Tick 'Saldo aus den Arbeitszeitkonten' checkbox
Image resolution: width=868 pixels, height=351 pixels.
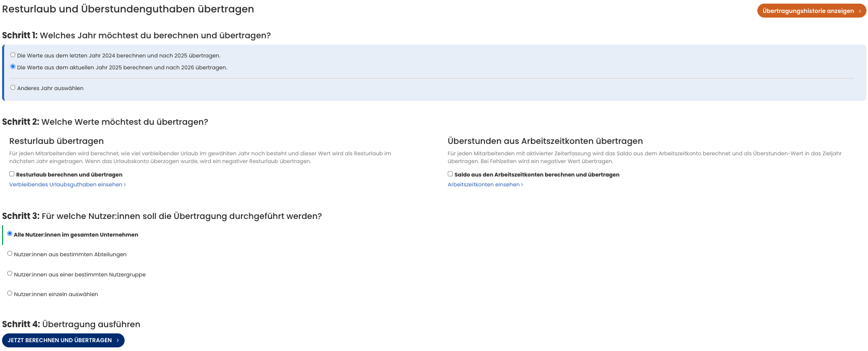[x=450, y=174]
